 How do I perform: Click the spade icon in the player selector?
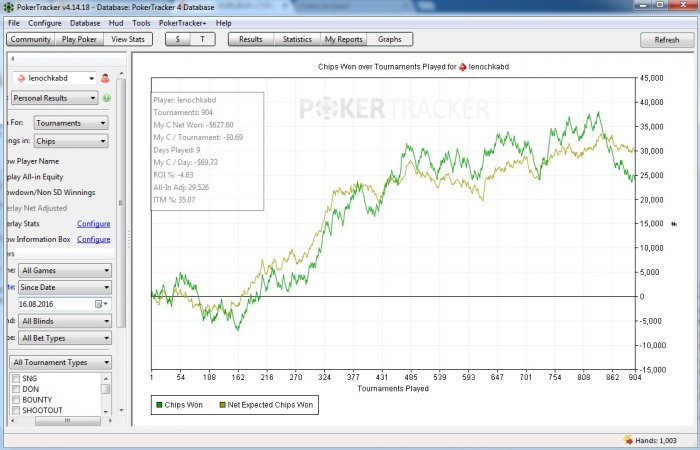21,78
